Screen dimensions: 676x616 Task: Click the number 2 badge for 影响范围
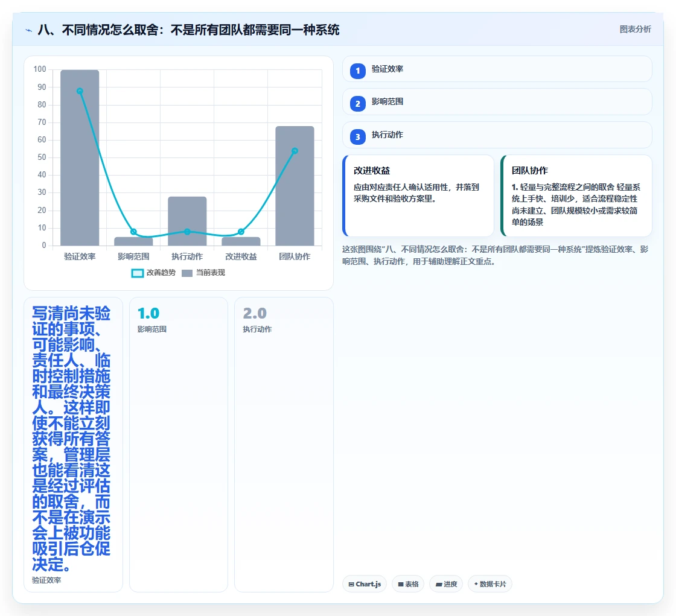pyautogui.click(x=358, y=104)
